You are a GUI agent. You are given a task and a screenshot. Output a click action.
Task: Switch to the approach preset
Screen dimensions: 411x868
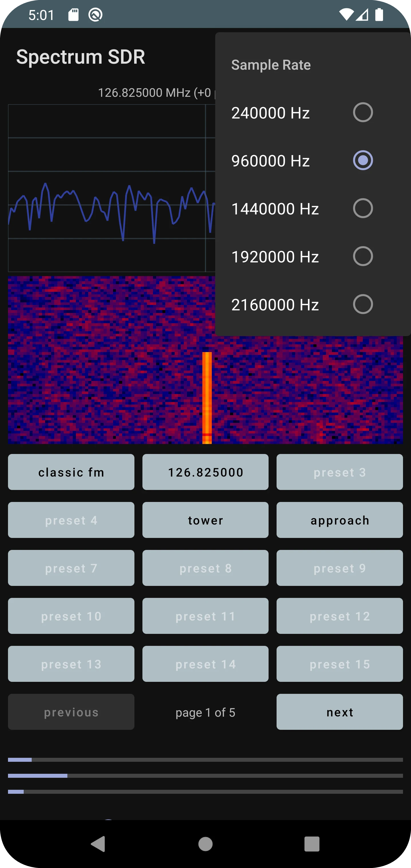tap(340, 520)
